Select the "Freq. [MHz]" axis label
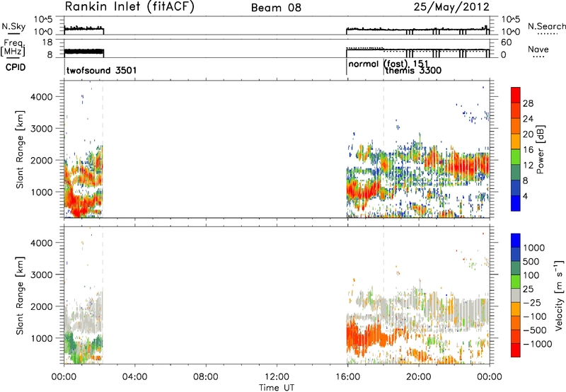Screen dimensions: 566x392 pyautogui.click(x=13, y=47)
